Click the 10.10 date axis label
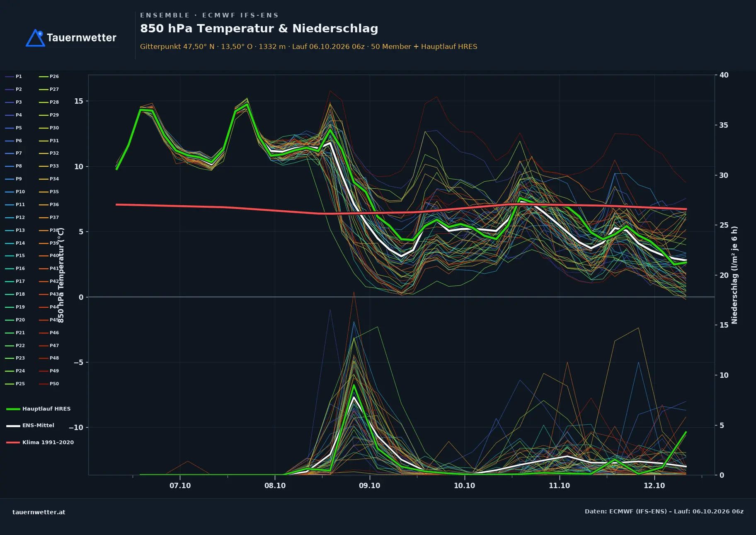 (x=465, y=486)
